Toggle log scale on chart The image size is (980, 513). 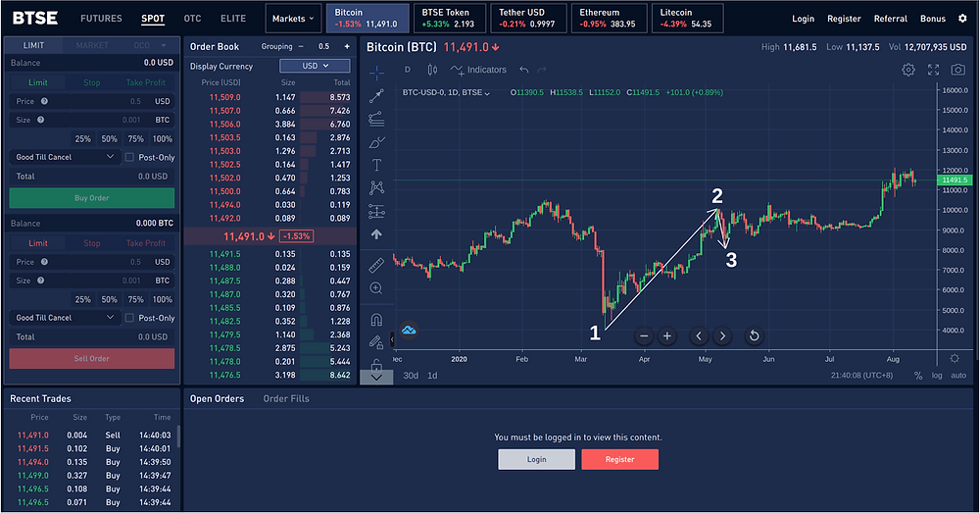937,376
